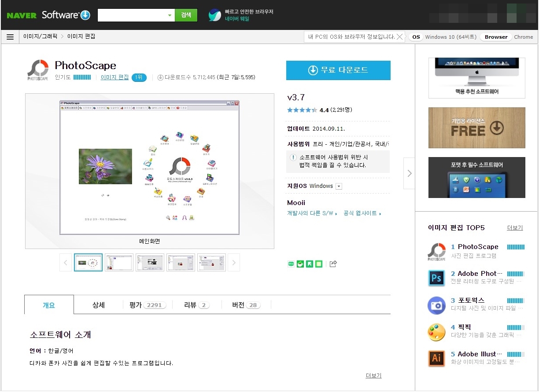Screen dimensions: 539x392
Task: Open 포맷 후 필수 소프트웨어 banner
Action: (477, 178)
